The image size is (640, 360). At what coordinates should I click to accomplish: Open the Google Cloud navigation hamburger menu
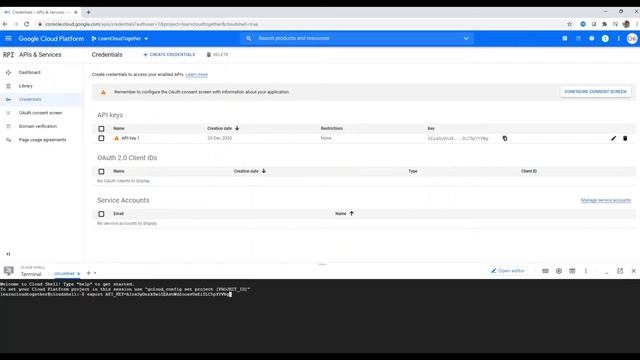pyautogui.click(x=8, y=38)
